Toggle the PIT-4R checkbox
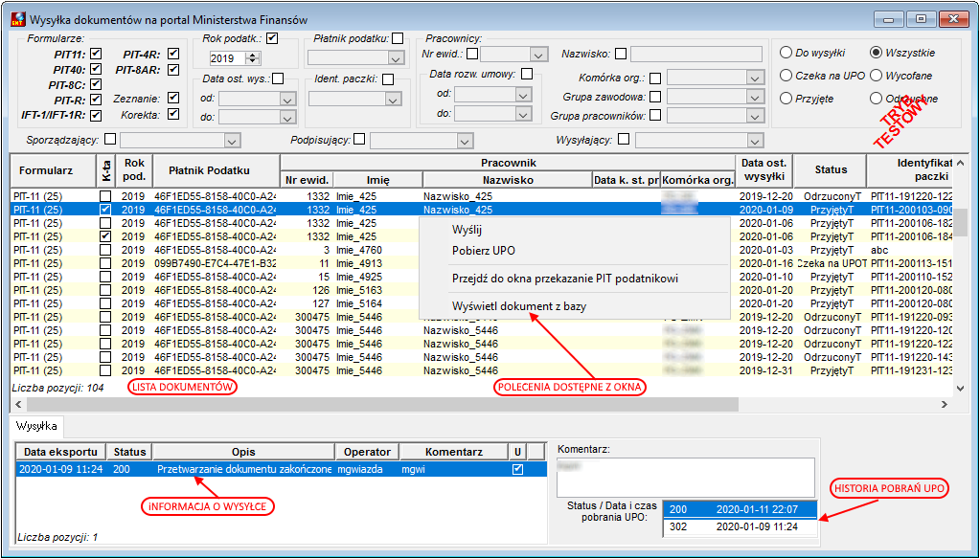 pos(173,55)
